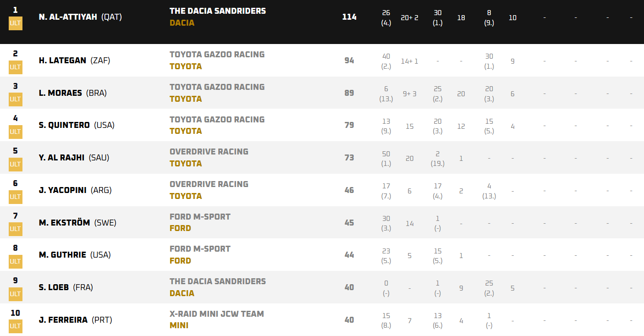This screenshot has width=644, height=336.
Task: Click Moraes's 25 (2.) round score
Action: click(438, 94)
